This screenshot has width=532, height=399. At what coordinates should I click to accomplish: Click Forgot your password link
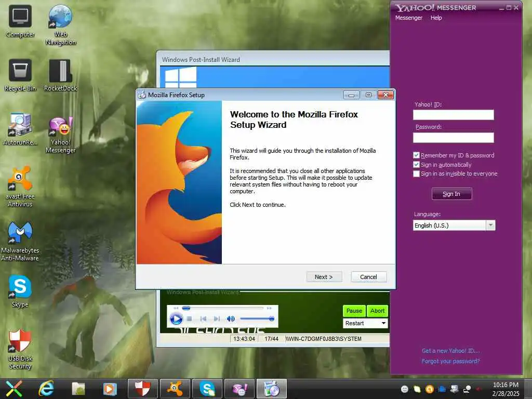click(450, 361)
